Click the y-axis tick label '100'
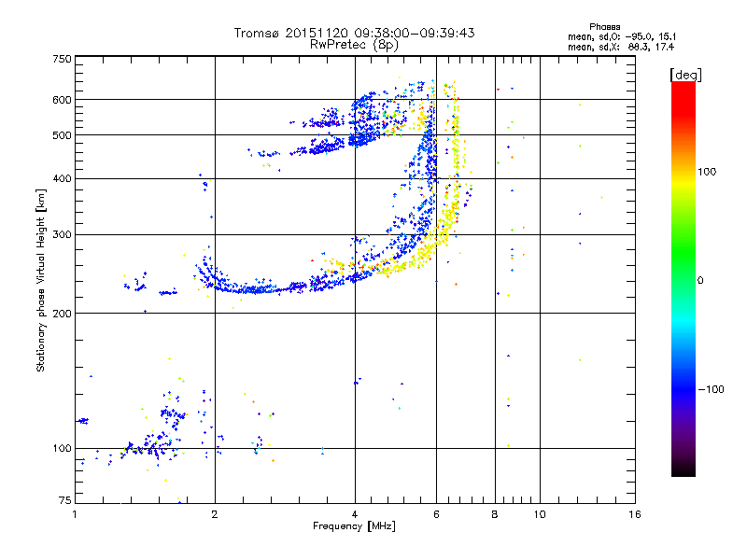This screenshot has height=560, width=747. tap(62, 448)
